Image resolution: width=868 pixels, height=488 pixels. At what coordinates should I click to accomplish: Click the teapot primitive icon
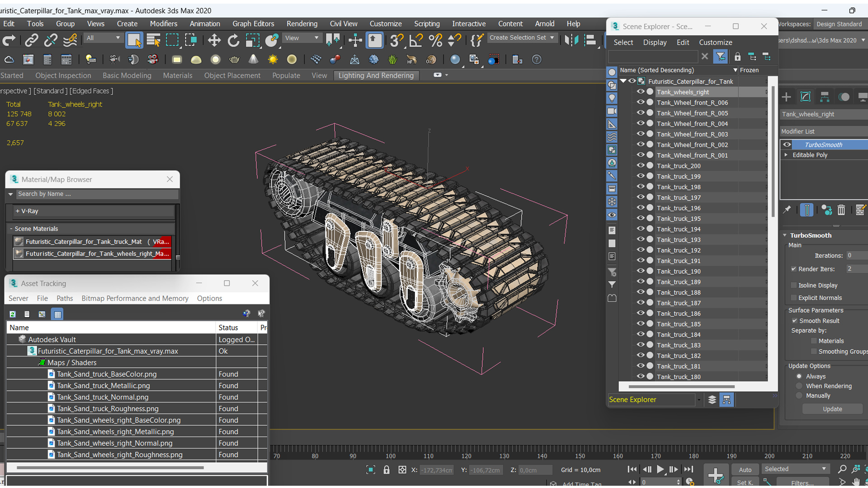(234, 60)
